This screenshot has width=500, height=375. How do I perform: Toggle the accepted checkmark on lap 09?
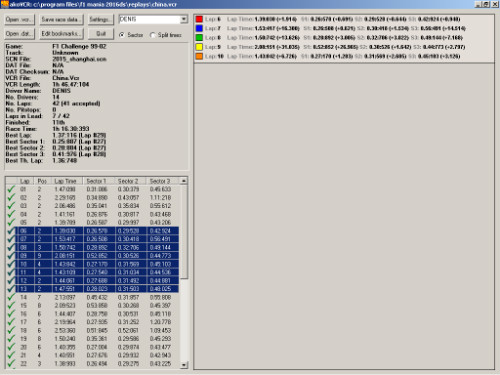[11, 256]
